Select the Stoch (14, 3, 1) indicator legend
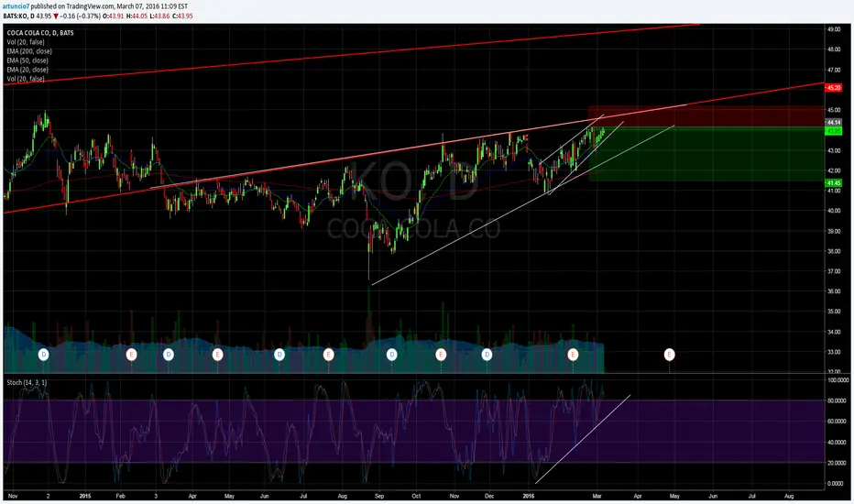Image resolution: width=854 pixels, height=504 pixels. point(27,382)
